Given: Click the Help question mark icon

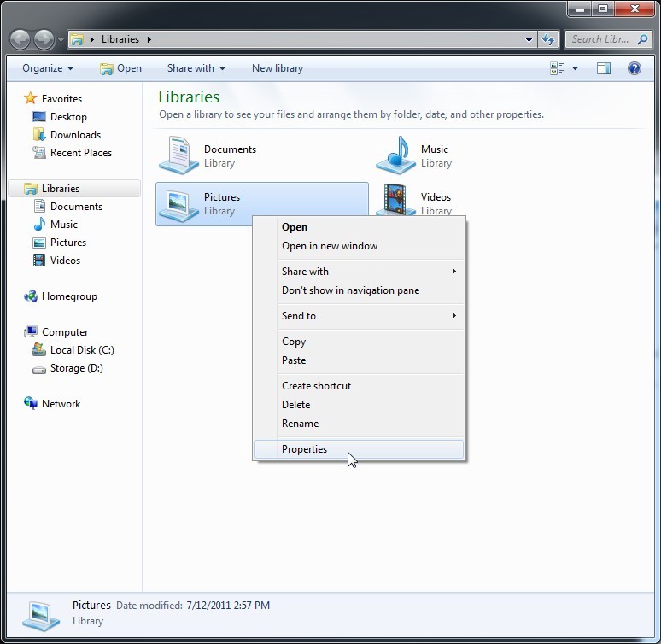Looking at the screenshot, I should pos(635,68).
